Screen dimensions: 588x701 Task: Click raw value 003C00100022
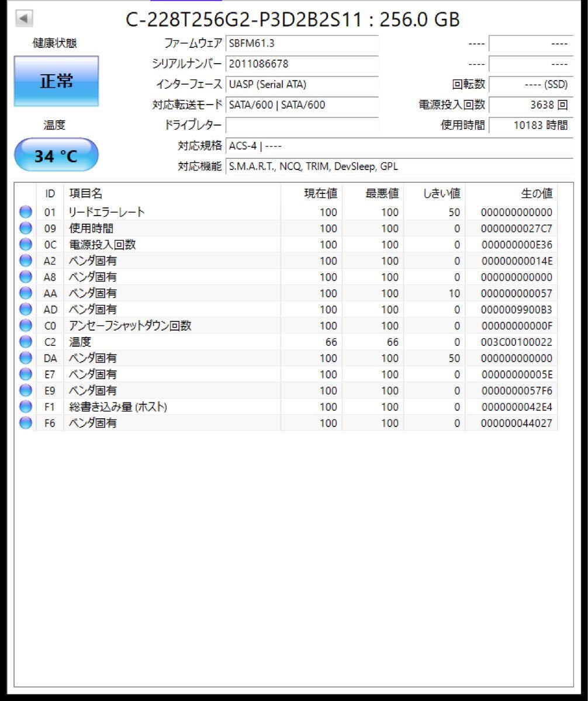(516, 342)
